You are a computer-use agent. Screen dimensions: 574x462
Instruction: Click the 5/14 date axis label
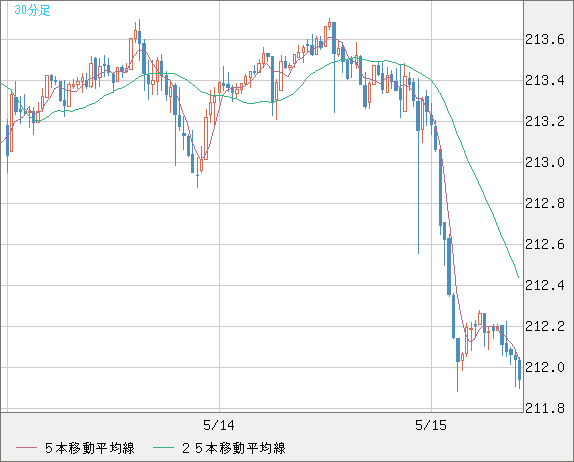(x=219, y=425)
